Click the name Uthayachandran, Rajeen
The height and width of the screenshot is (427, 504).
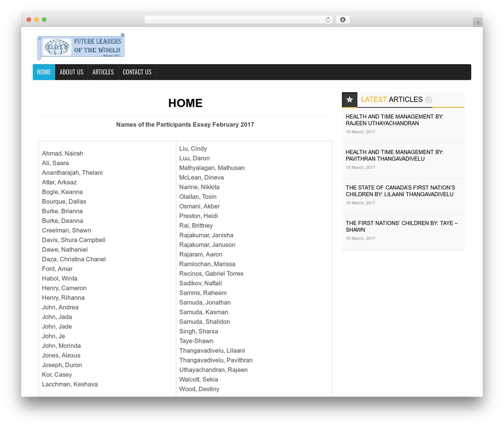213,370
